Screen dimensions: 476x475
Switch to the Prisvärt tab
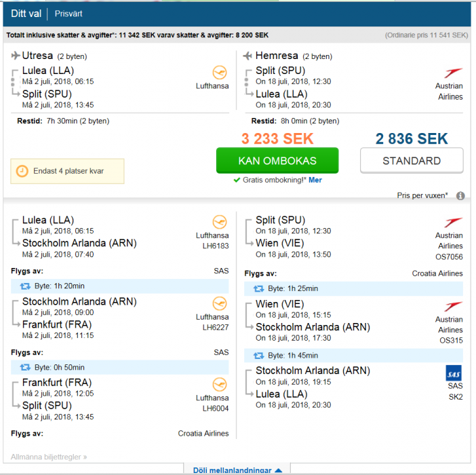69,13
